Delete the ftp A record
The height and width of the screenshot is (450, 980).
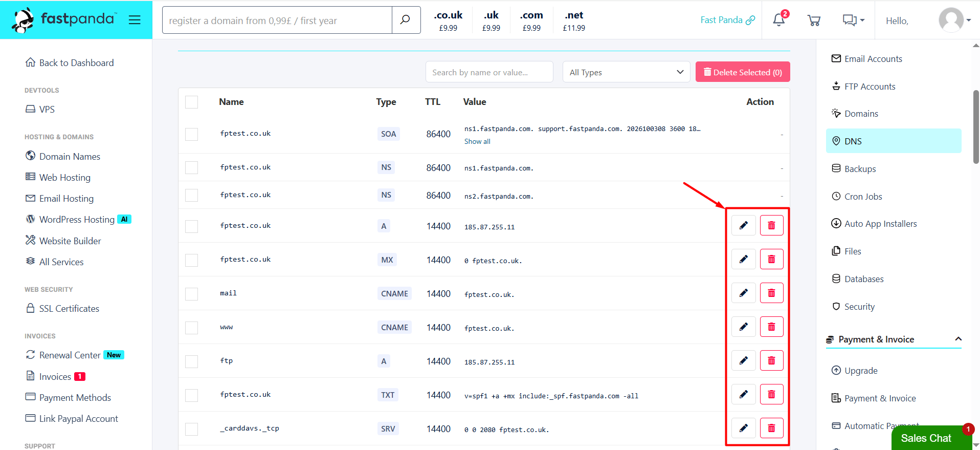(771, 360)
